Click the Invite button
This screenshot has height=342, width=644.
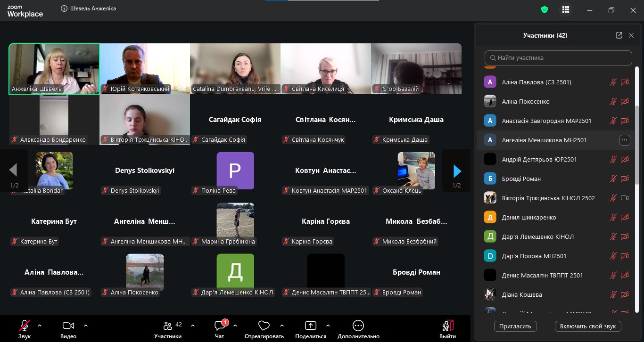pyautogui.click(x=515, y=326)
